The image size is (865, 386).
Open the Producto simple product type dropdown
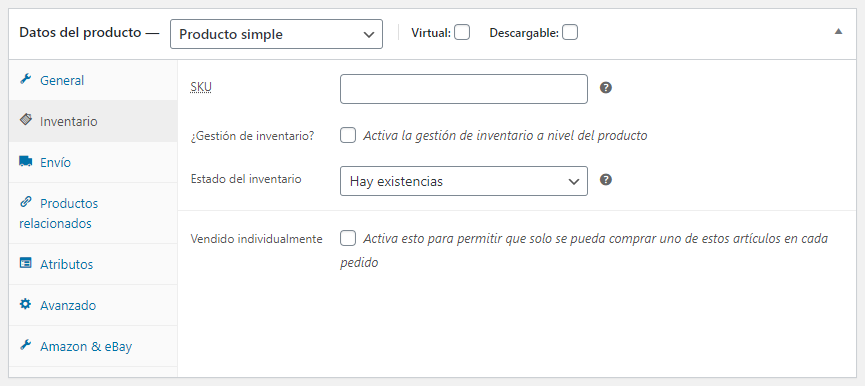(276, 34)
